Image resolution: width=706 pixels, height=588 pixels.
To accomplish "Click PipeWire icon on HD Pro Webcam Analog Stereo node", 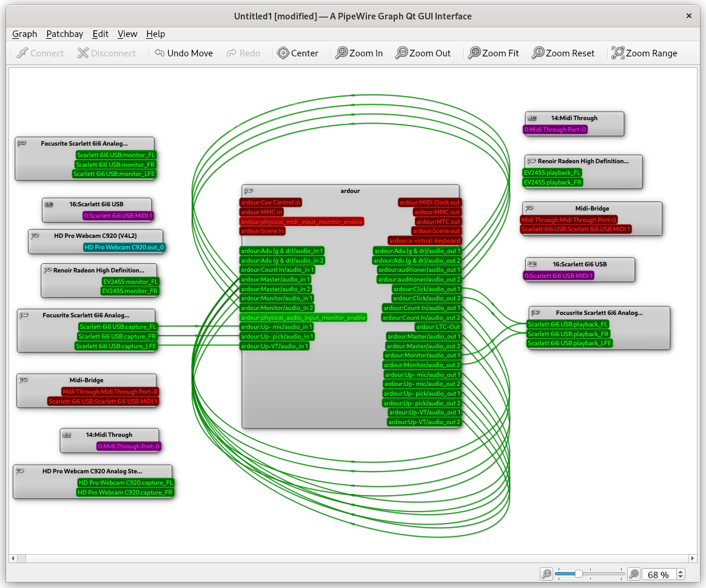I will (20, 471).
